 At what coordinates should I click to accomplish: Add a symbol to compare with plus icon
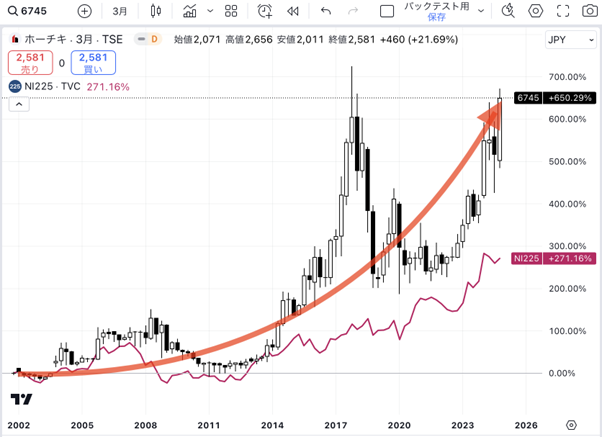click(x=84, y=11)
